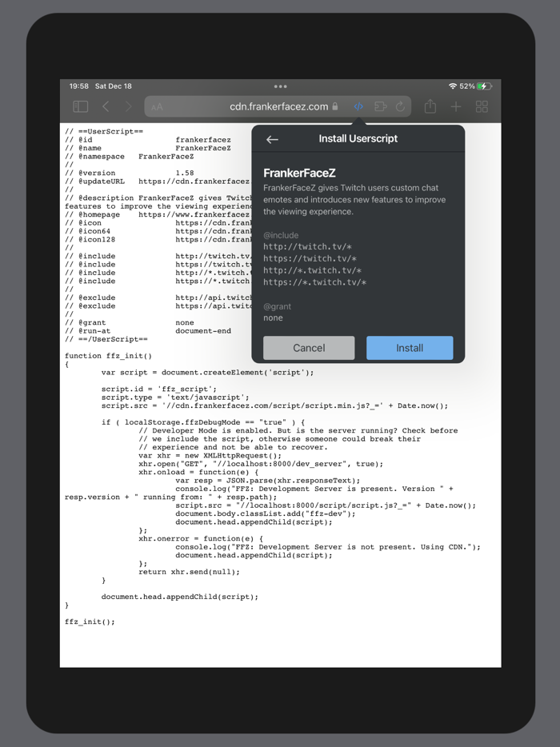
Task: Tap the final ffz_init(); call line
Action: [90, 621]
